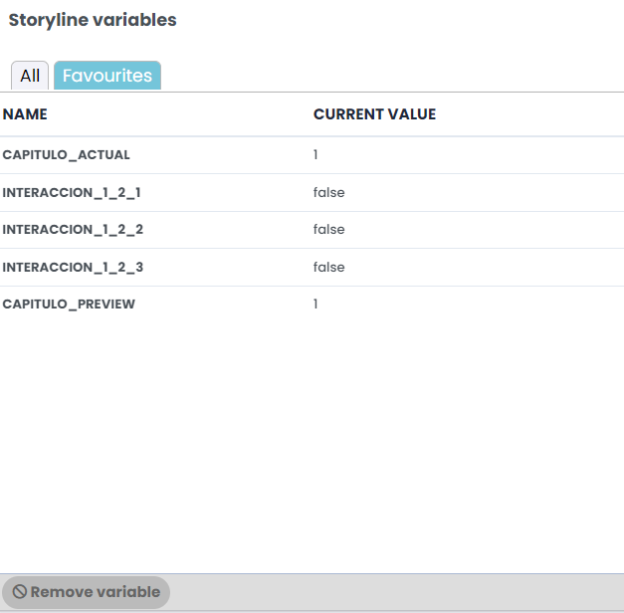624x613 pixels.
Task: Click the grey bottom toolbar beside Remove variable
Action: point(397,592)
